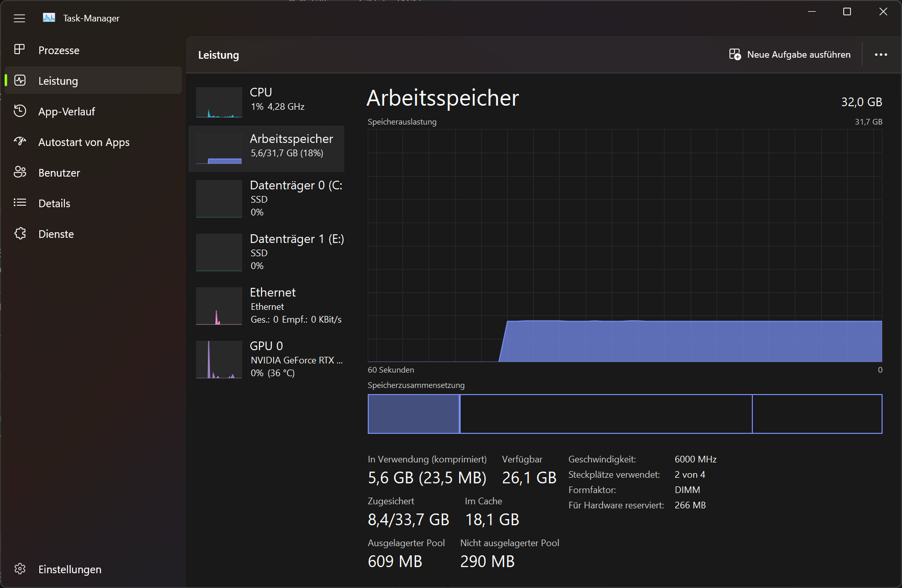Click the "DIMM" Formfaktor value
902x588 pixels.
point(687,490)
